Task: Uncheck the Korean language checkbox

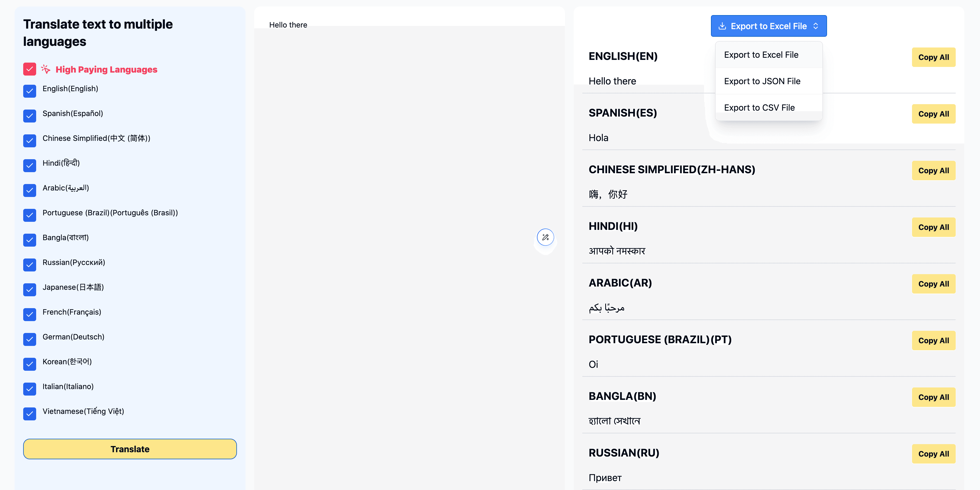Action: click(x=30, y=364)
